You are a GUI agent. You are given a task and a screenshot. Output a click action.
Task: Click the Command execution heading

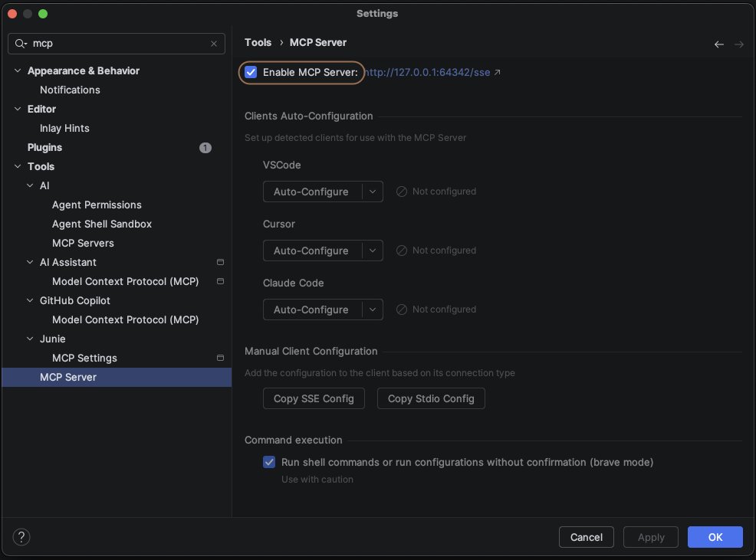[x=293, y=440]
